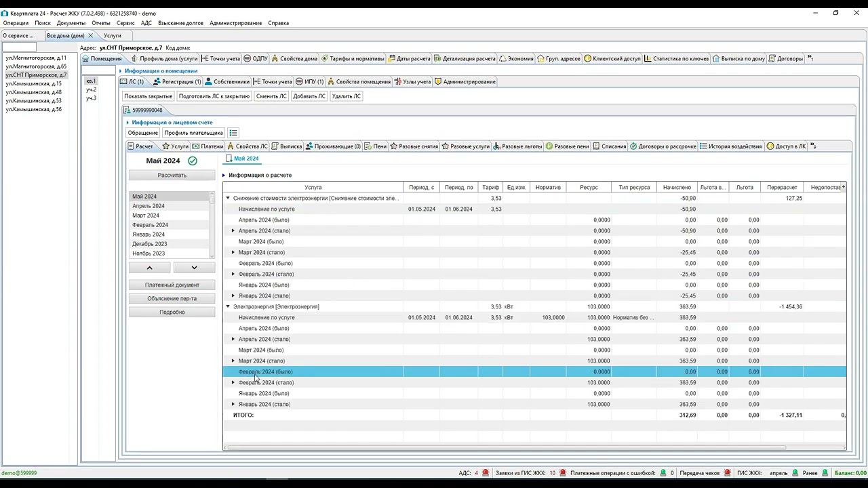Viewport: 868px width, 488px height.
Task: Move to next month with down arrow button
Action: tap(194, 268)
